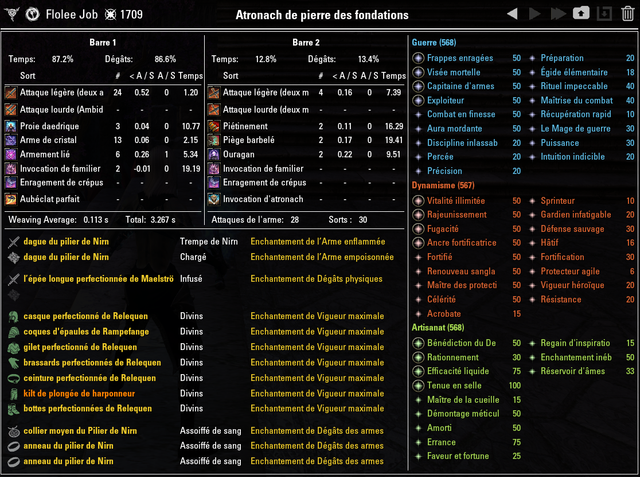Click the greyed download icon
640x477 pixels.
tap(604, 13)
